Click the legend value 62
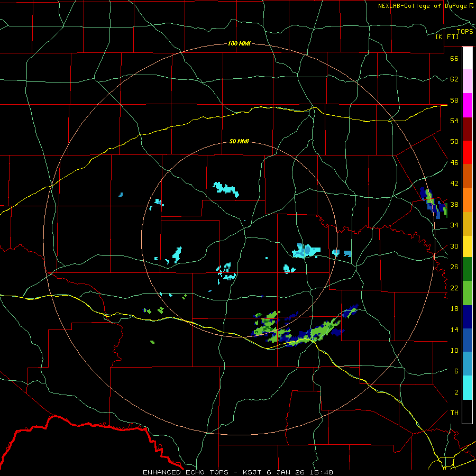Image resolution: width=476 pixels, height=476 pixels. tap(454, 79)
